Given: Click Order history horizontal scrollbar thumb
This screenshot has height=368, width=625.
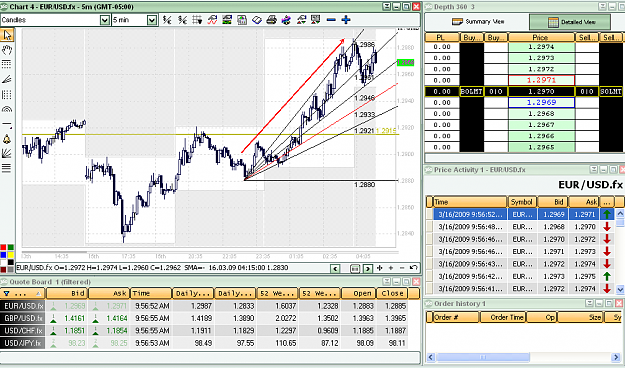Looking at the screenshot, I should pyautogui.click(x=483, y=357).
